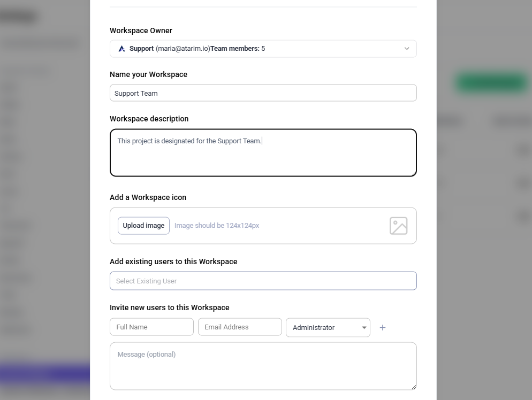Focus the Name your Workspace field

tap(263, 93)
